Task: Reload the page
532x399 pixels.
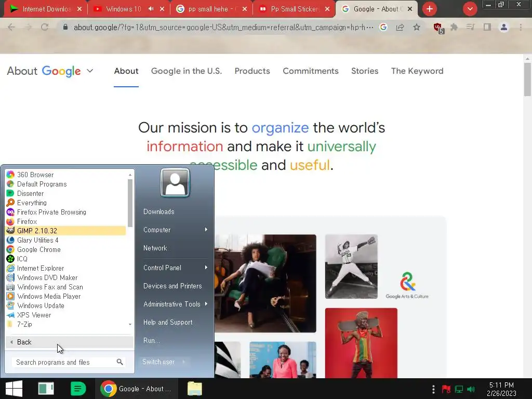Action: click(45, 27)
